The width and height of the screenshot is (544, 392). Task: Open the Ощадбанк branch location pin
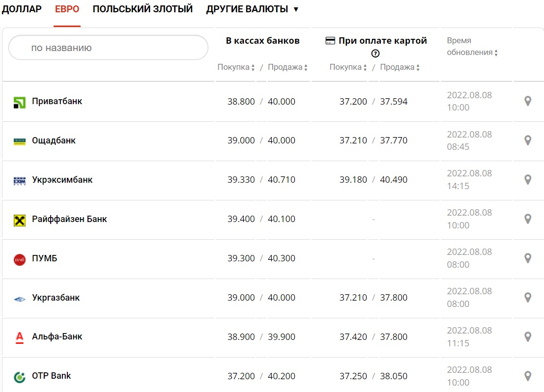click(528, 140)
